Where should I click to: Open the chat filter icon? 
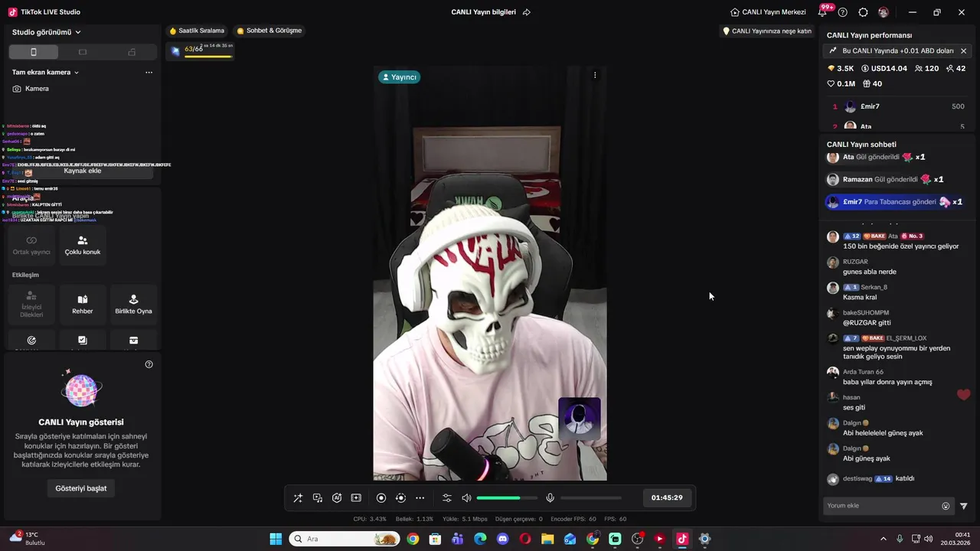(964, 506)
